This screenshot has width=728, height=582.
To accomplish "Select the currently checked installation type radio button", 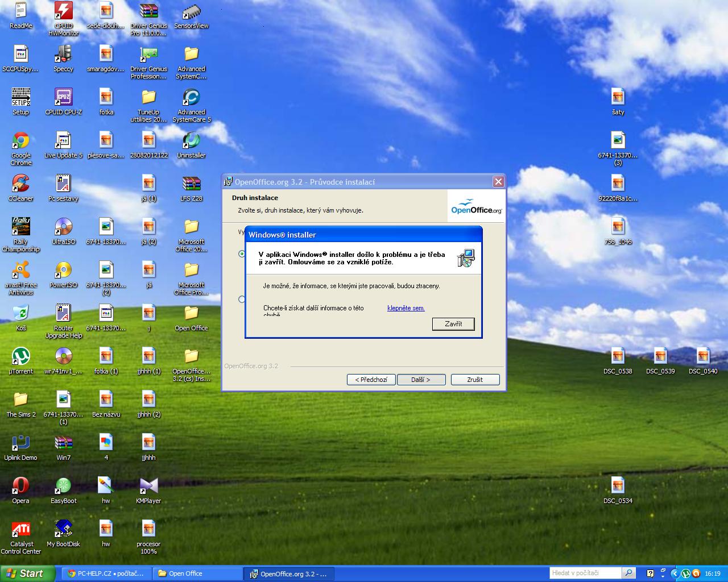I will pos(242,254).
